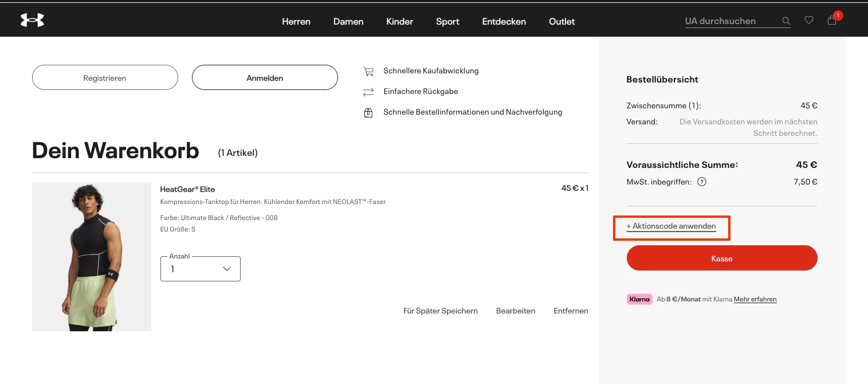
Task: Click the 45 € x 1 price
Action: coord(575,188)
